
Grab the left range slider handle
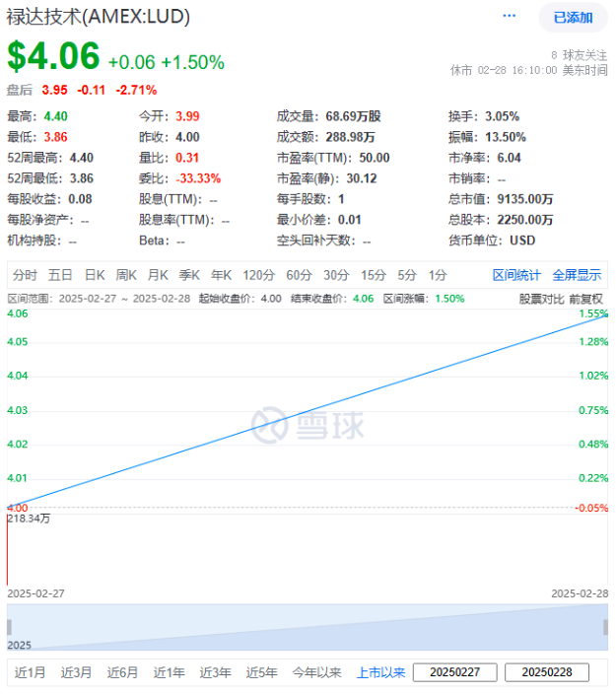9,627
